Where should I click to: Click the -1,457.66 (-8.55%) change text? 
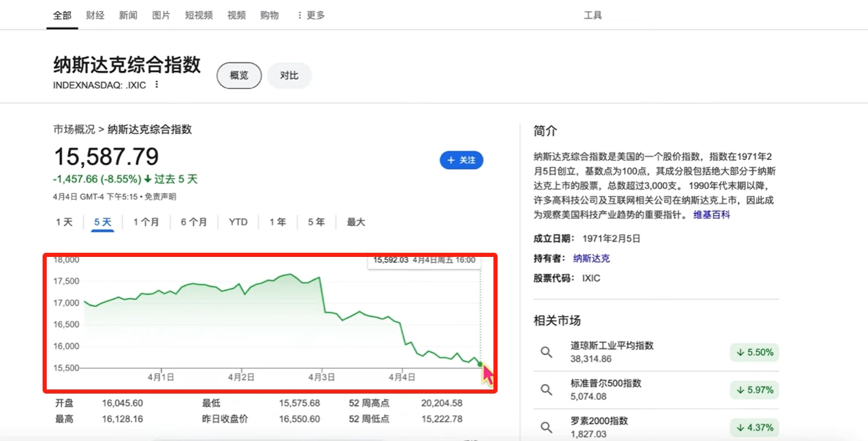point(97,179)
